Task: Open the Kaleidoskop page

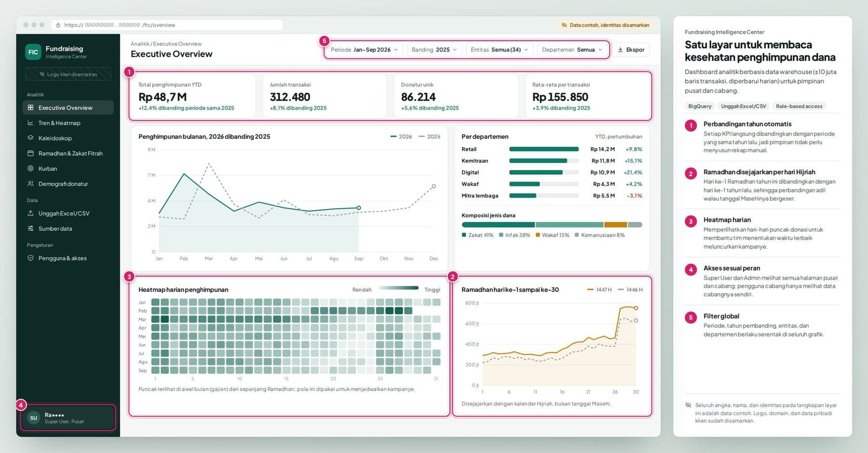Action: (68, 138)
